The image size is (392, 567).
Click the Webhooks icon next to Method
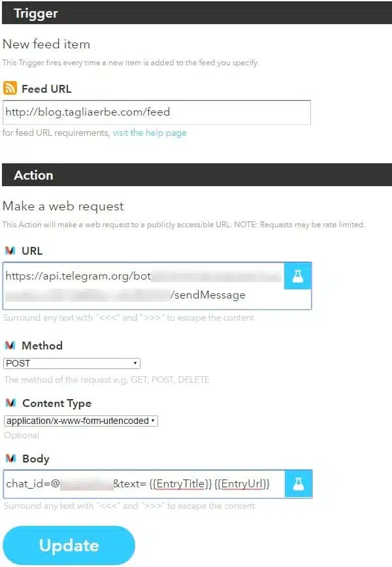(10, 346)
